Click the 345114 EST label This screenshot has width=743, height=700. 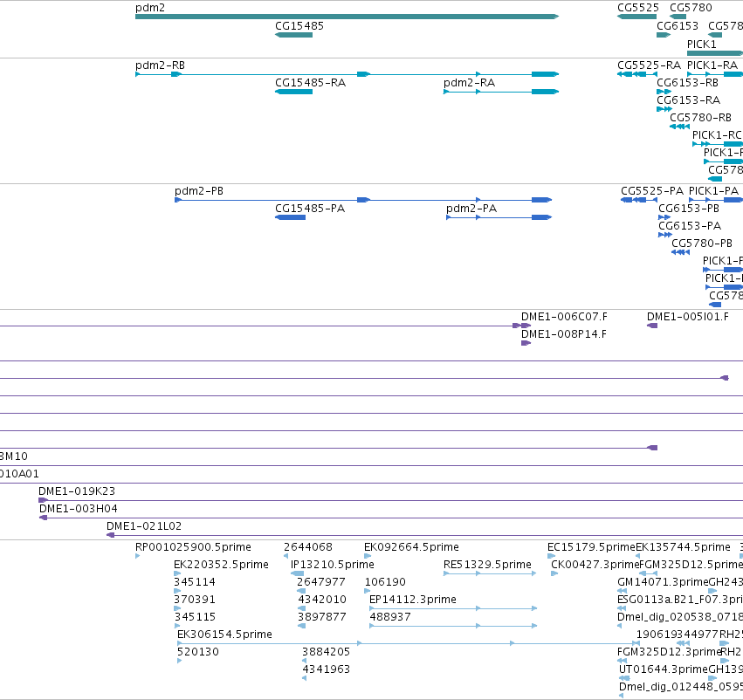(x=195, y=582)
